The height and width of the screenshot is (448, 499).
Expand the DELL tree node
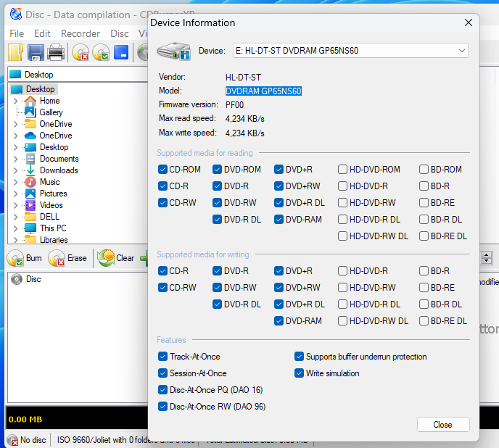click(15, 217)
